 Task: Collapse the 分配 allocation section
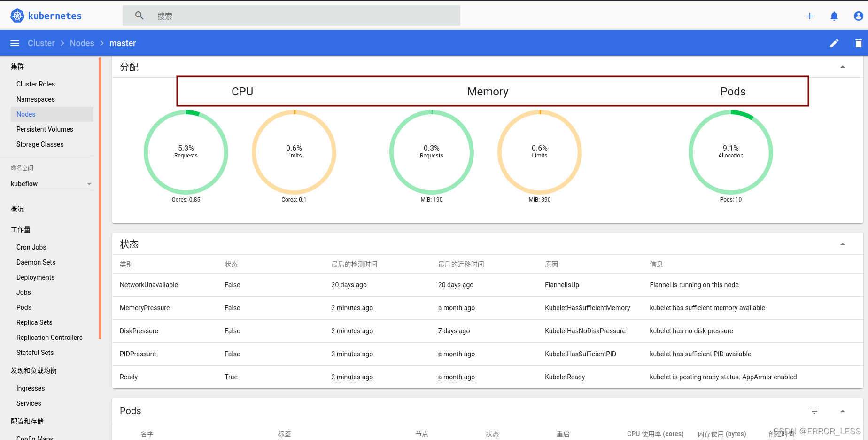click(843, 67)
